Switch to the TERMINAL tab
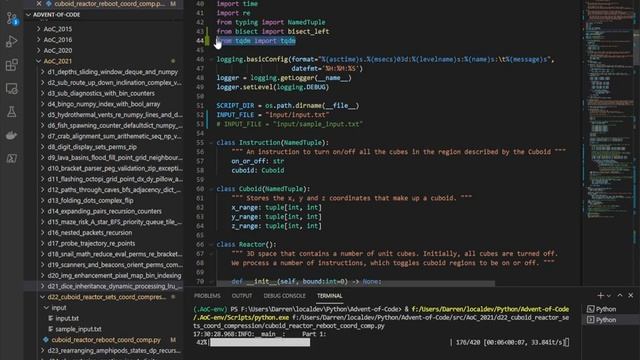 (x=329, y=296)
